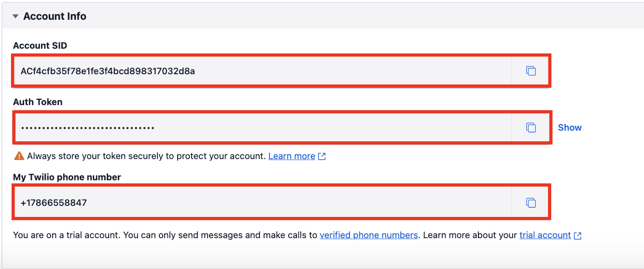Click the trial account notice sentence

click(x=164, y=235)
